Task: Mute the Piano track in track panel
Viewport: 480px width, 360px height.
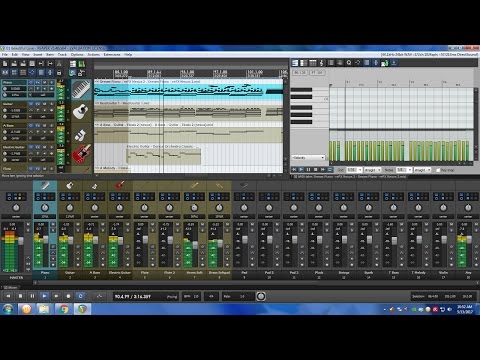Action: click(x=45, y=82)
